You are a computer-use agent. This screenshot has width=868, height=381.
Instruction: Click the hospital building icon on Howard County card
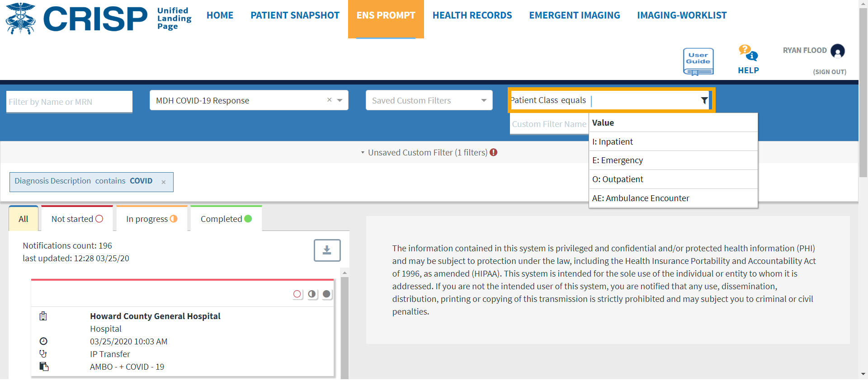click(43, 316)
